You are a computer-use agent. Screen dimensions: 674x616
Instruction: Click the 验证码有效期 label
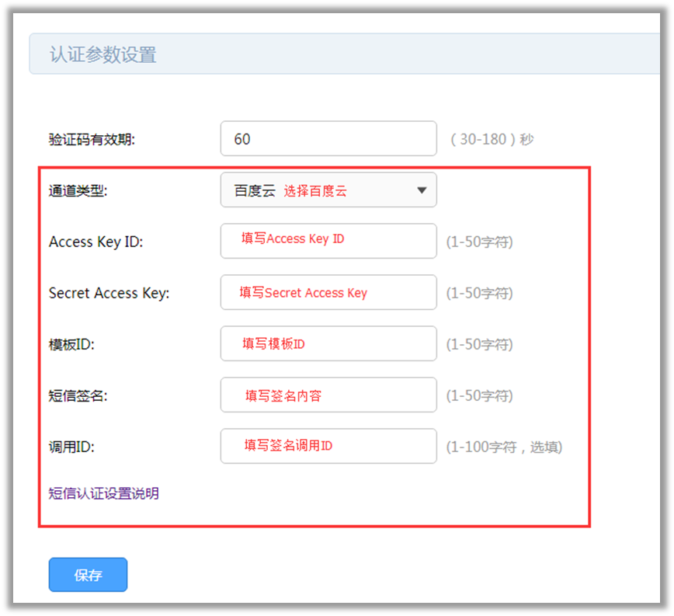click(92, 140)
